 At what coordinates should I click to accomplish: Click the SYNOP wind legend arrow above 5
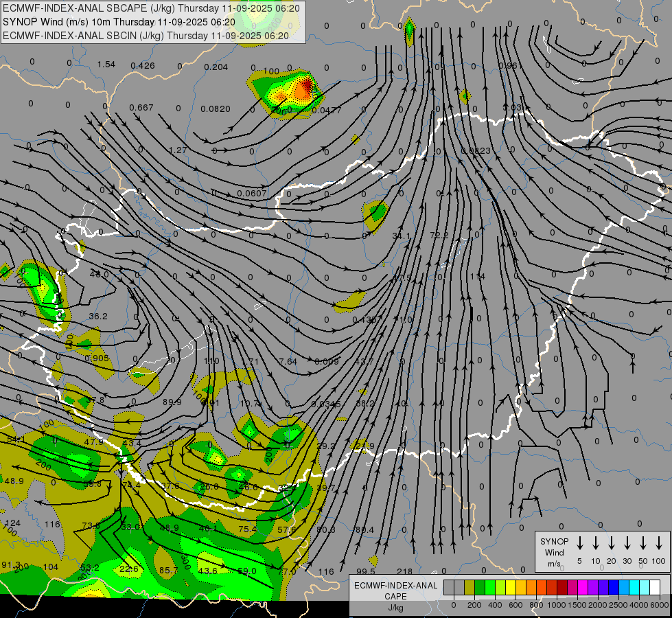click(579, 543)
